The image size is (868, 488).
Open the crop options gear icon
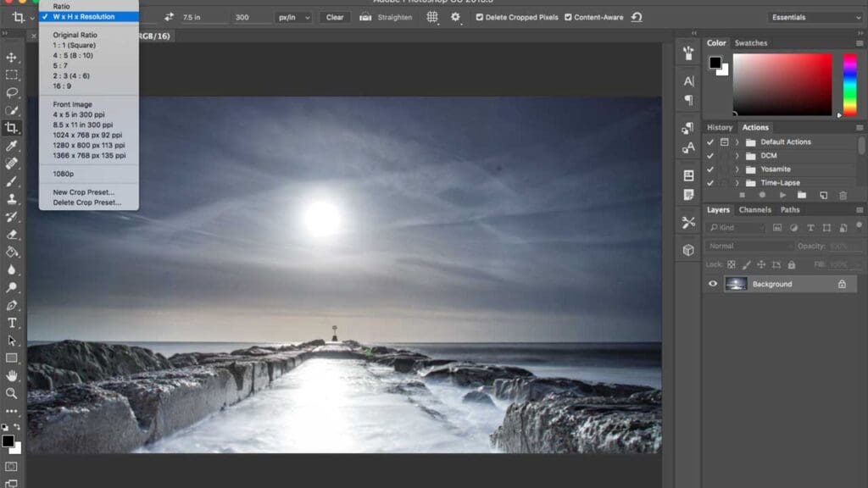[x=455, y=17]
